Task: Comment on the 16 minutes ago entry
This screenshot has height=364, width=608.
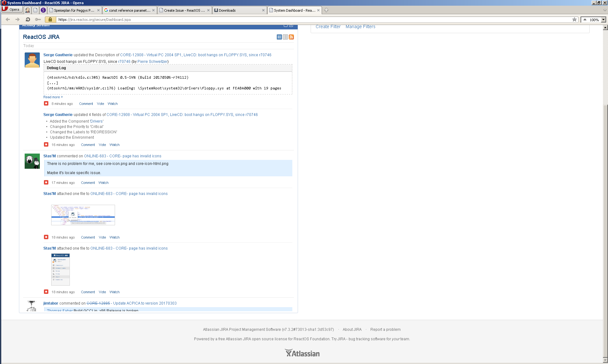Action: [x=88, y=145]
